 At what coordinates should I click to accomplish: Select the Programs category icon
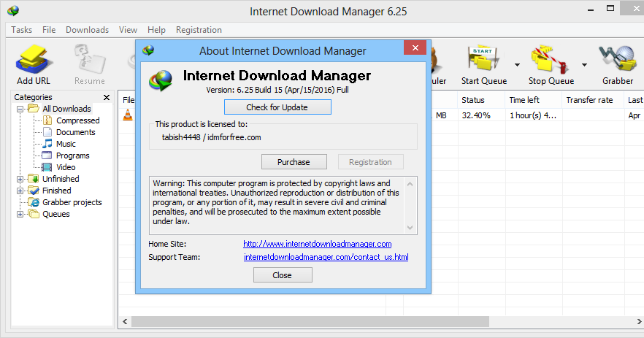coord(47,155)
